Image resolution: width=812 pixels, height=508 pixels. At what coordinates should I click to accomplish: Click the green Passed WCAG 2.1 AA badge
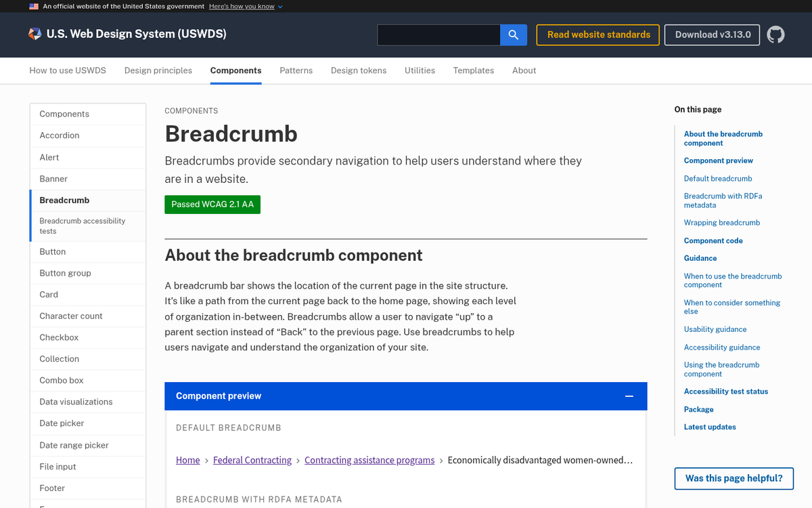pos(212,204)
